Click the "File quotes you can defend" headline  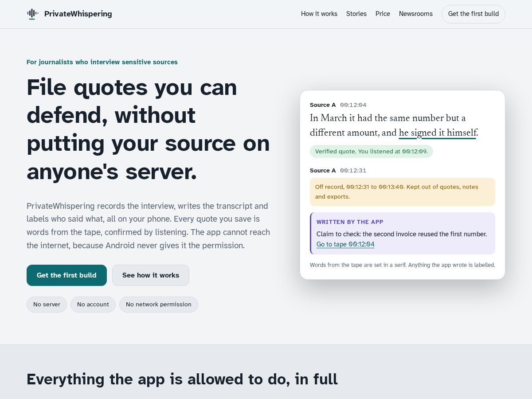click(148, 129)
